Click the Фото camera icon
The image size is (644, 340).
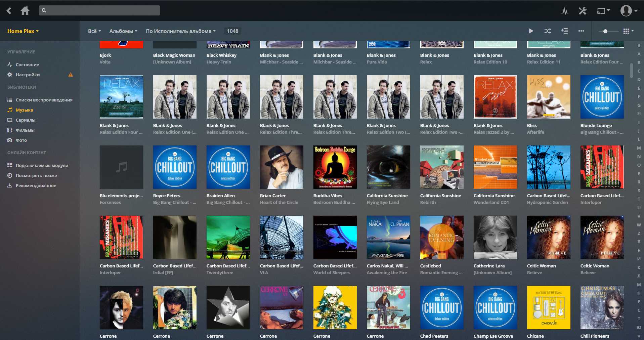click(x=10, y=140)
